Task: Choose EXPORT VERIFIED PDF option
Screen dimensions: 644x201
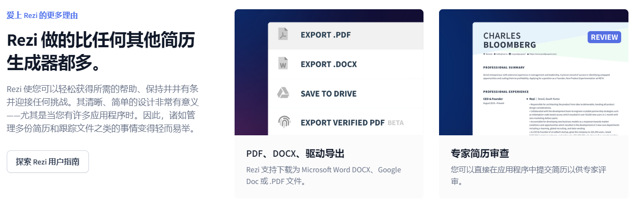Action: [x=345, y=122]
